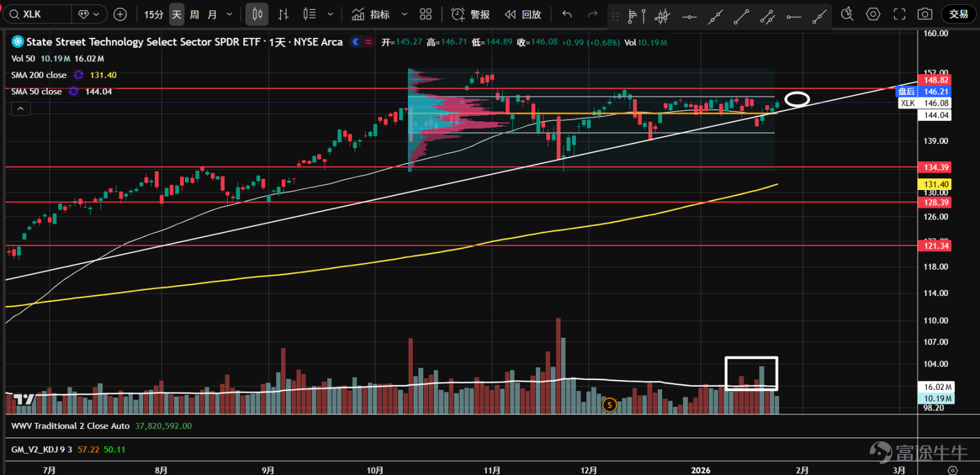The image size is (980, 475).
Task: Expand the timeframe list dropdown arrow
Action: tap(230, 14)
